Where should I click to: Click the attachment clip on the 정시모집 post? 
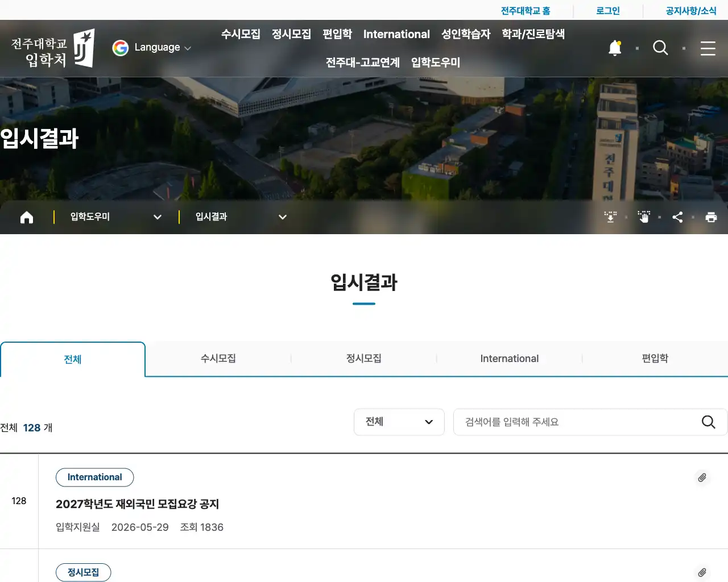(x=702, y=572)
